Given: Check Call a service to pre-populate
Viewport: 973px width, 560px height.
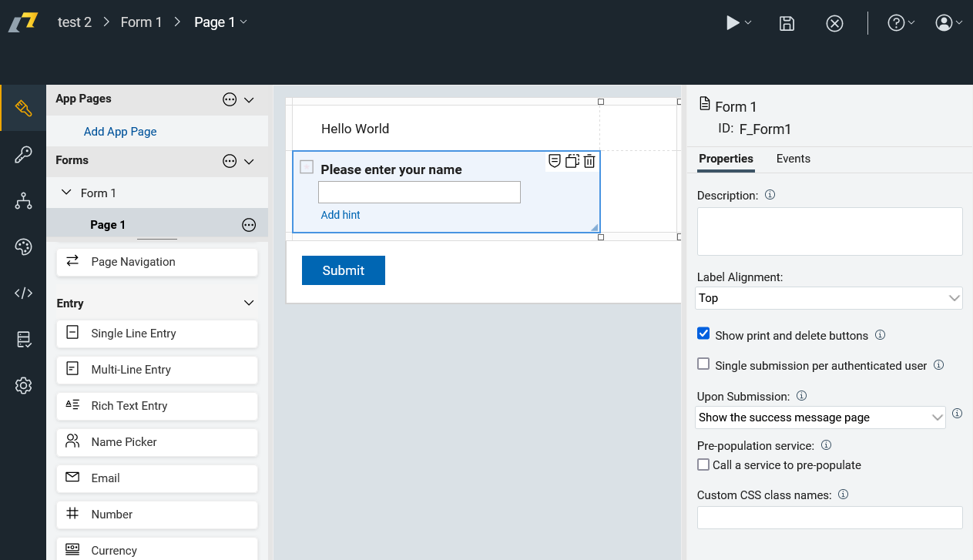Looking at the screenshot, I should [703, 464].
